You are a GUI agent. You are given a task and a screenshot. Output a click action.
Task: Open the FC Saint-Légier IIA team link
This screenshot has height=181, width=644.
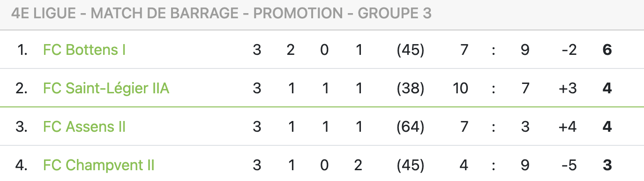106,88
